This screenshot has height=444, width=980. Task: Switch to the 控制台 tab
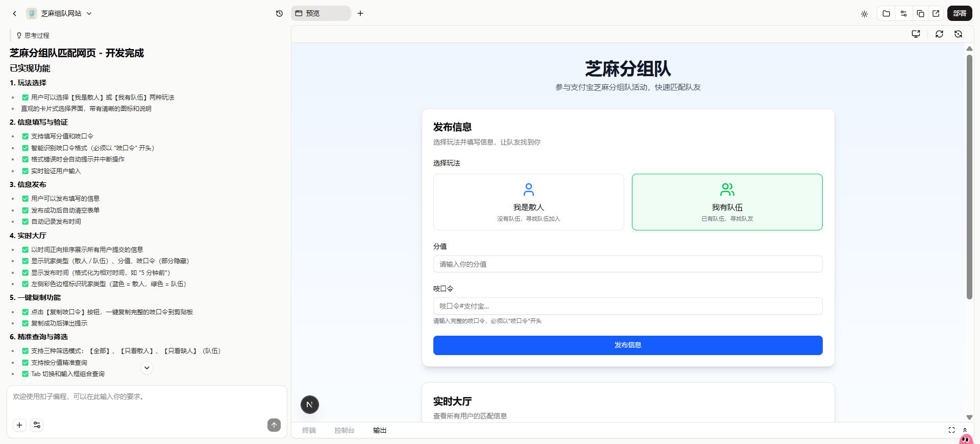344,430
